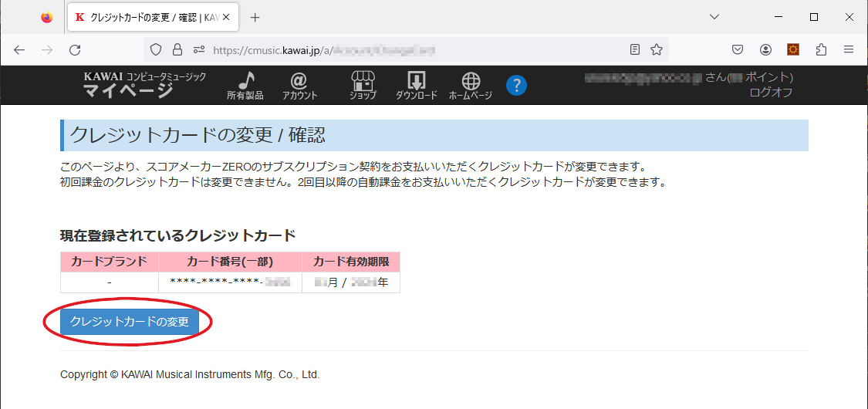This screenshot has width=868, height=409.
Task: Open ダウンロード arrow icon
Action: tap(417, 86)
